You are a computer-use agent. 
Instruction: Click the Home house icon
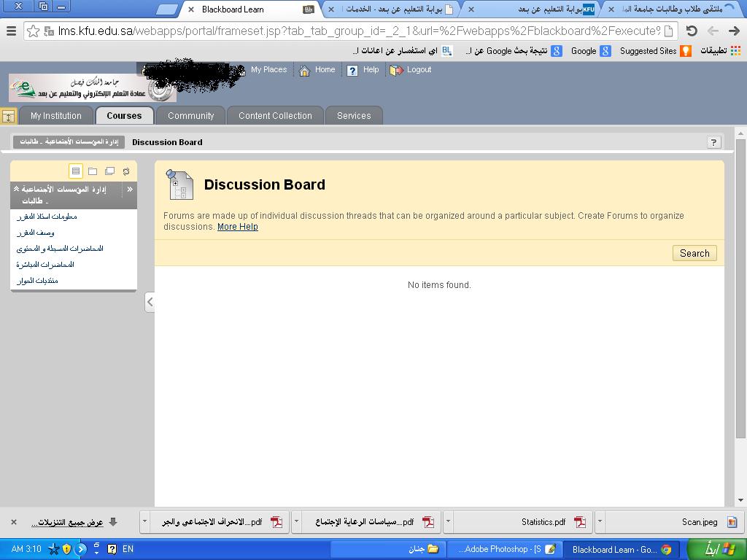(x=304, y=71)
